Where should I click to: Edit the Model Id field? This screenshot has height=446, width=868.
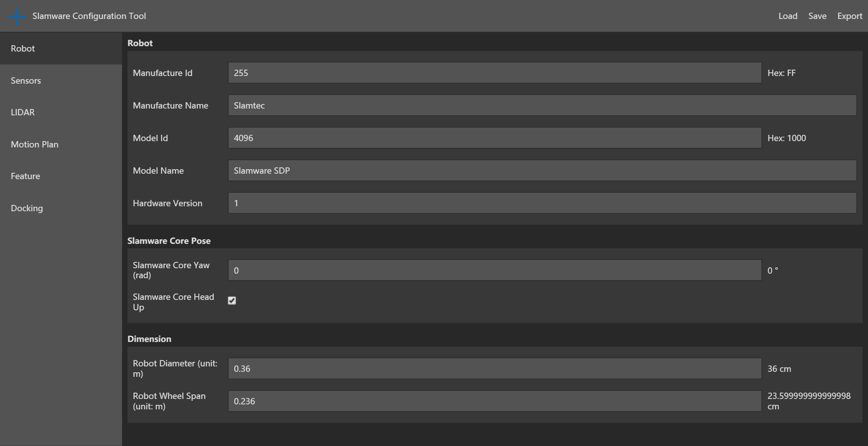coord(495,138)
